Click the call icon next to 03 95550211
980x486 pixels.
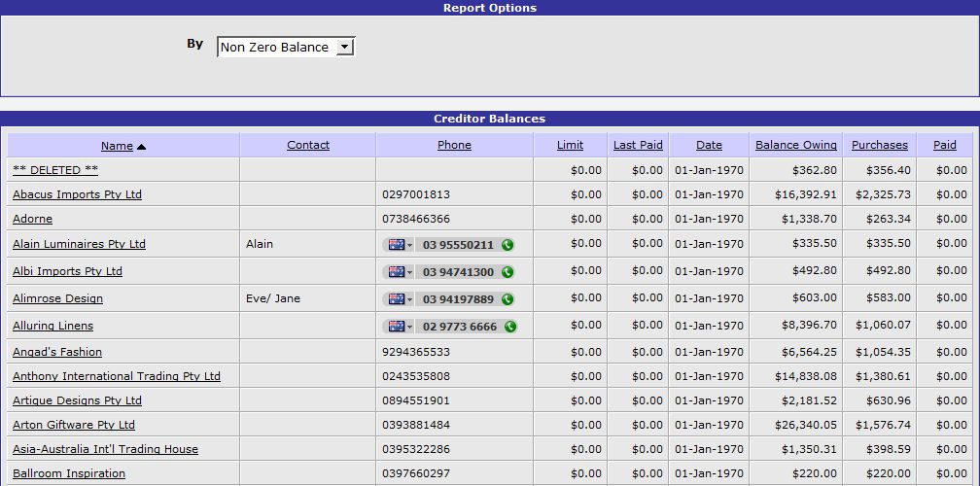tap(507, 245)
